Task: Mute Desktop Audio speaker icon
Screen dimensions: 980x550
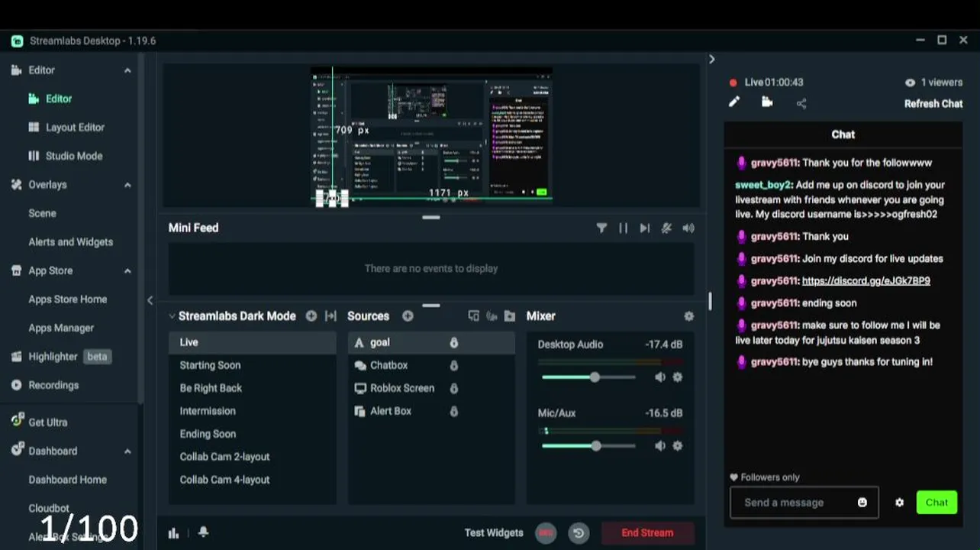Action: pyautogui.click(x=660, y=377)
